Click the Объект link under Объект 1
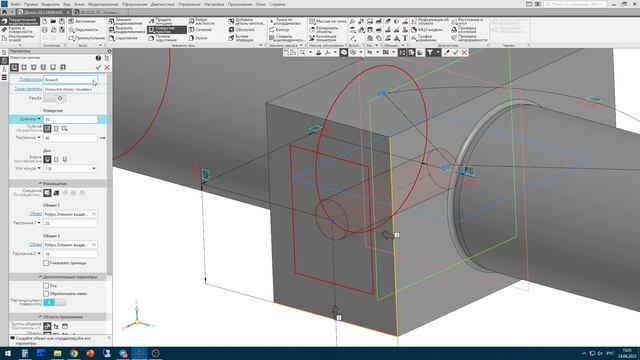This screenshot has height=360, width=640. tap(36, 214)
